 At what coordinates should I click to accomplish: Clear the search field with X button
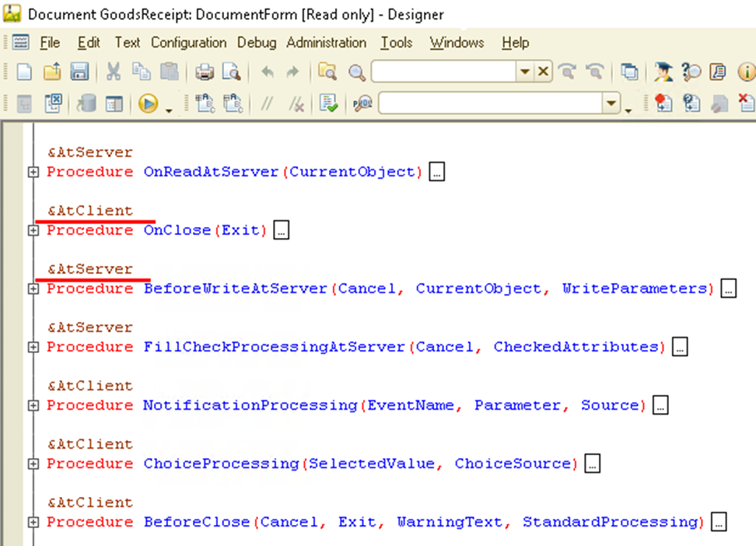[x=543, y=72]
